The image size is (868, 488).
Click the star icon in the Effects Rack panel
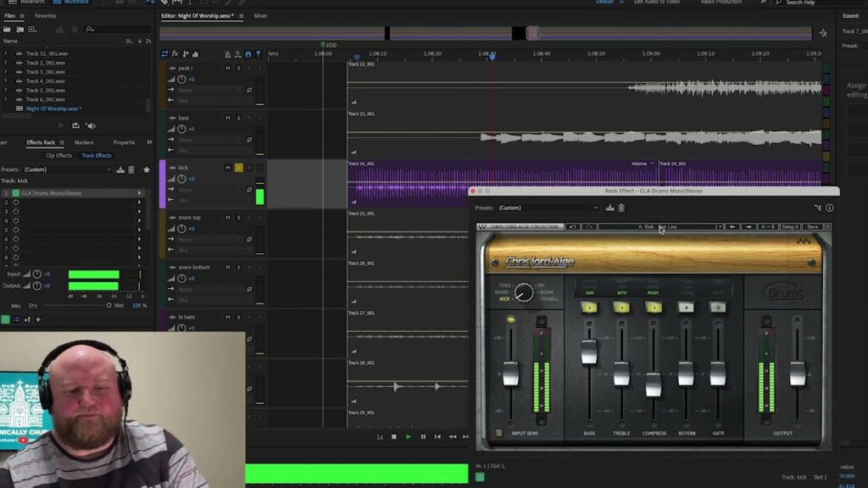point(147,169)
